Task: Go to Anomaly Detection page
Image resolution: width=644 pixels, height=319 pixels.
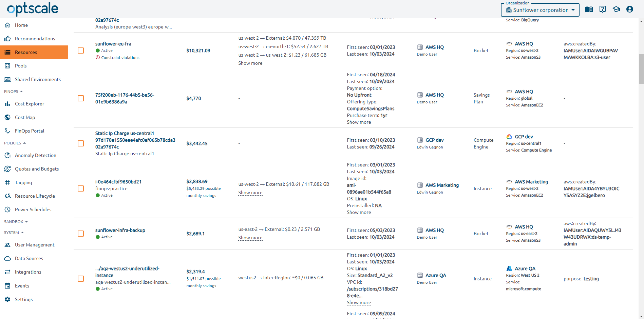Action: [x=34, y=155]
